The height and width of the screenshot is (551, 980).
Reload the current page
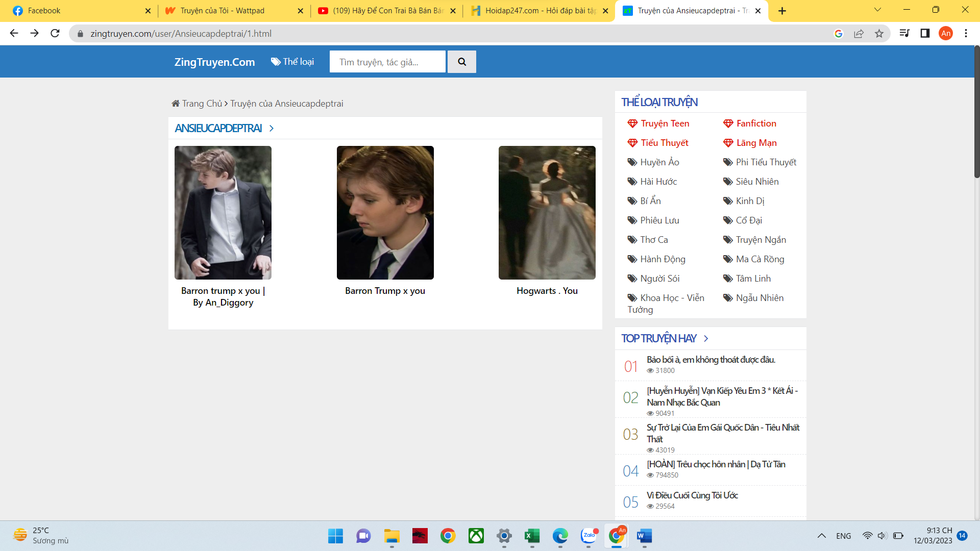coord(55,33)
